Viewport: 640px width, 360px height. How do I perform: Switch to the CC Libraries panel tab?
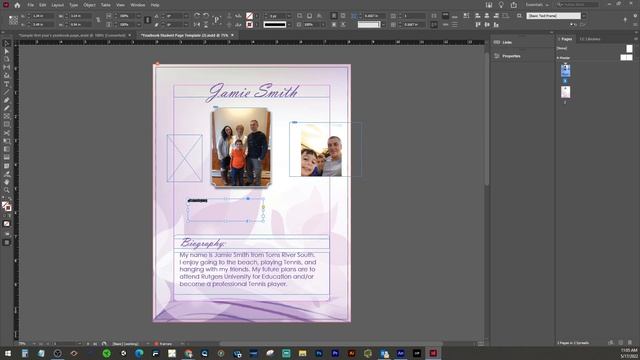590,39
